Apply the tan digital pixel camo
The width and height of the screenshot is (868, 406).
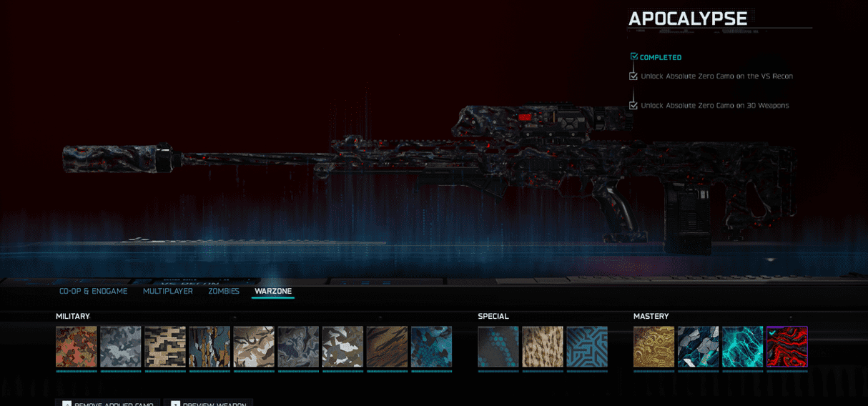(165, 347)
